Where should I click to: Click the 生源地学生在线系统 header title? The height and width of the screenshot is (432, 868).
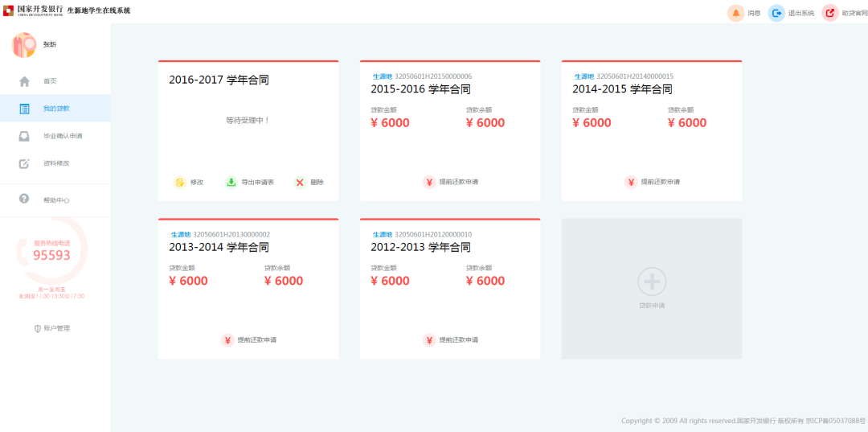pos(99,10)
